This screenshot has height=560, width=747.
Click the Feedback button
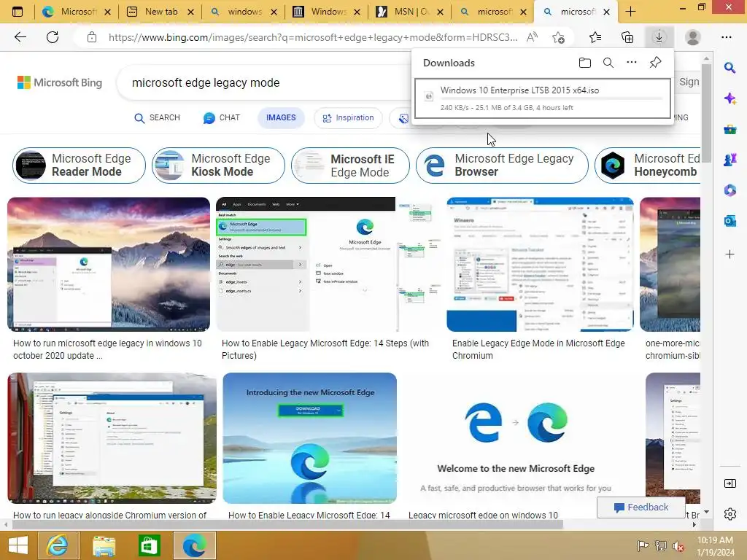click(641, 507)
